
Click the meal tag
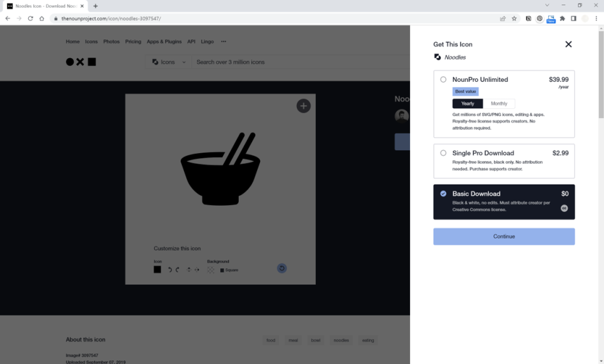point(293,340)
